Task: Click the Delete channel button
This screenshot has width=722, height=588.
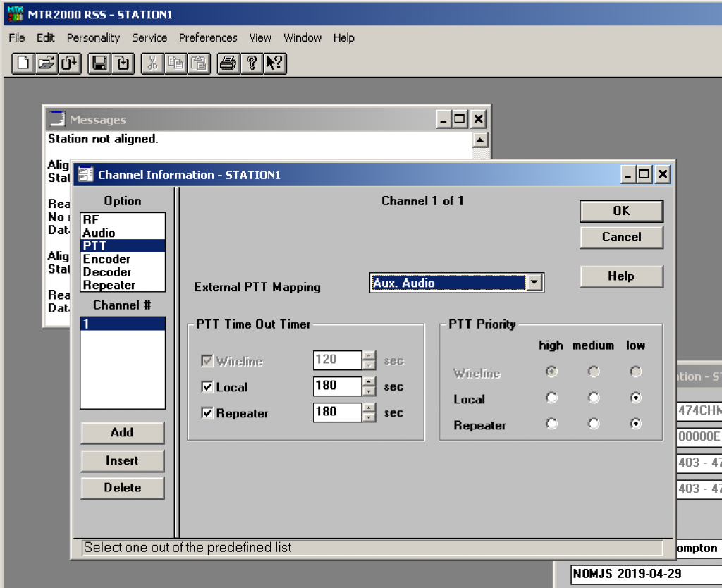Action: pos(122,488)
